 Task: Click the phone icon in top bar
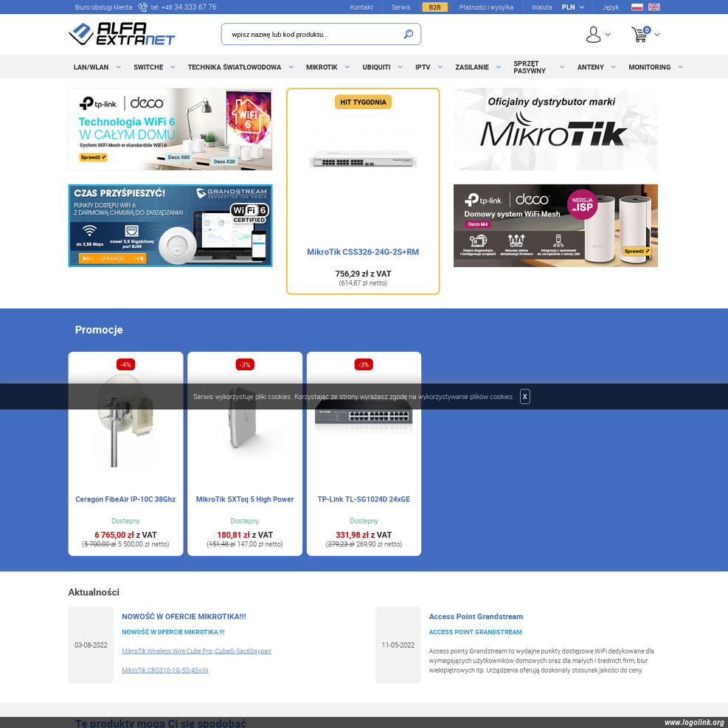[x=142, y=7]
